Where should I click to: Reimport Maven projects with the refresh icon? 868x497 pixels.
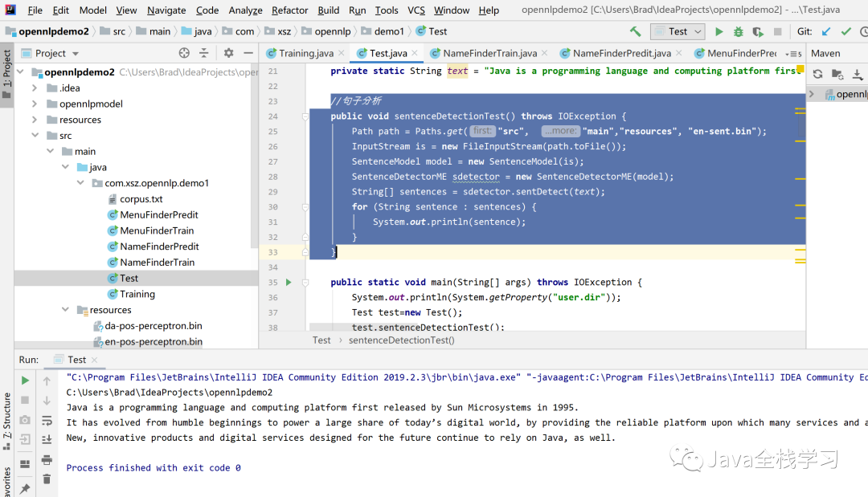(x=817, y=74)
